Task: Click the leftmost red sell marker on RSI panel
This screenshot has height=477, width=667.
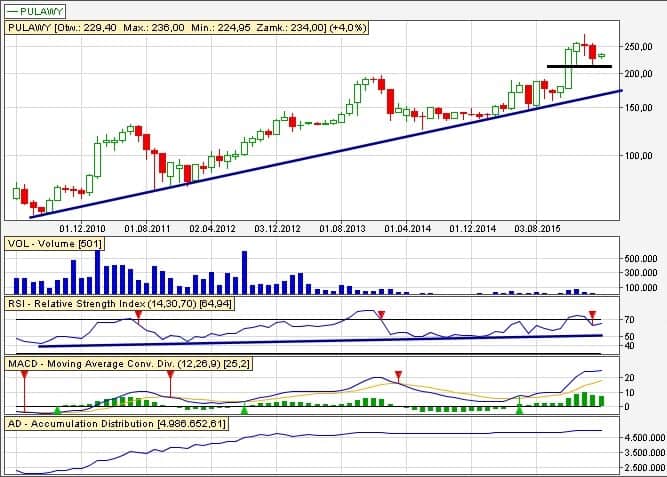Action: (x=139, y=314)
